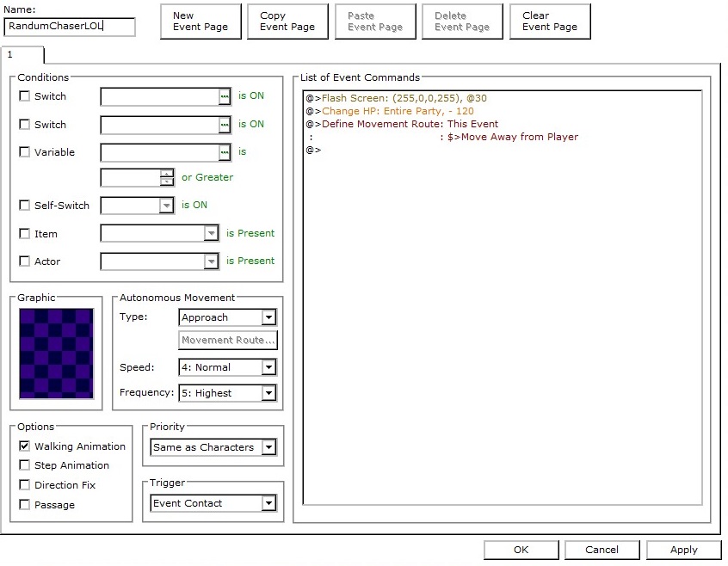Click the Name field containing RandumChaserLOL
This screenshot has width=728, height=566.
coord(69,27)
